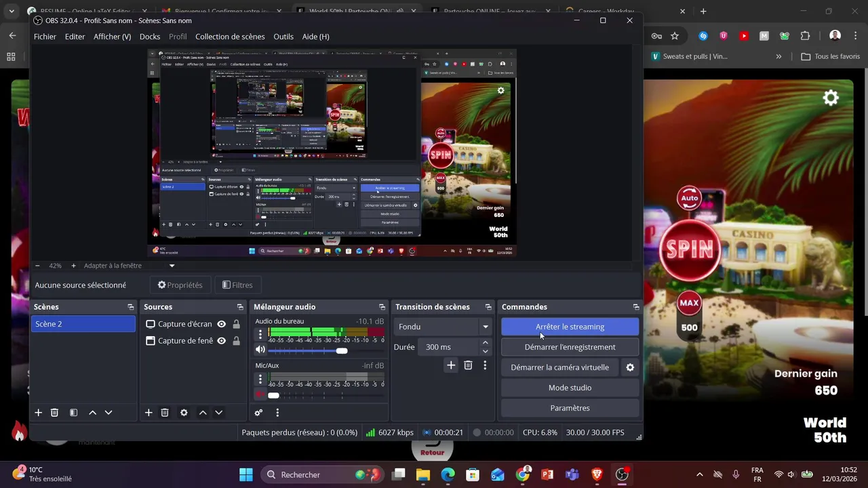This screenshot has width=868, height=488.
Task: Unmute the Mic/Aux channel
Action: click(x=260, y=394)
